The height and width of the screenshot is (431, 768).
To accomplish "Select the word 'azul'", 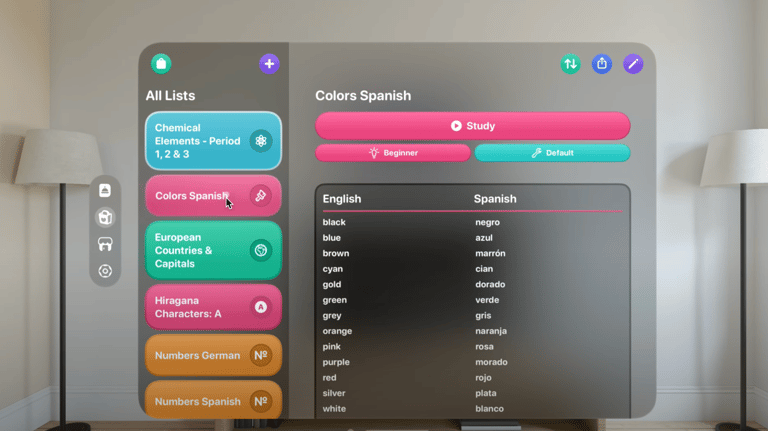I will tap(484, 238).
